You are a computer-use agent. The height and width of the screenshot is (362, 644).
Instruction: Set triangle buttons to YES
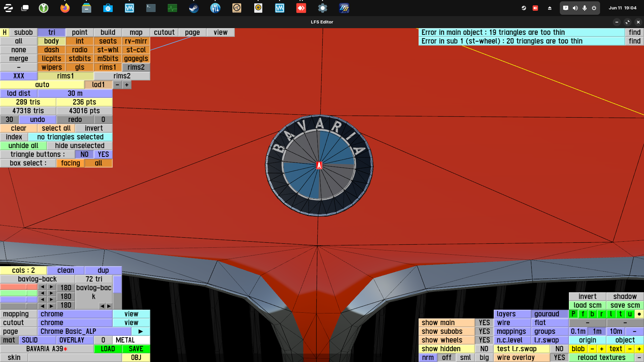tap(103, 154)
